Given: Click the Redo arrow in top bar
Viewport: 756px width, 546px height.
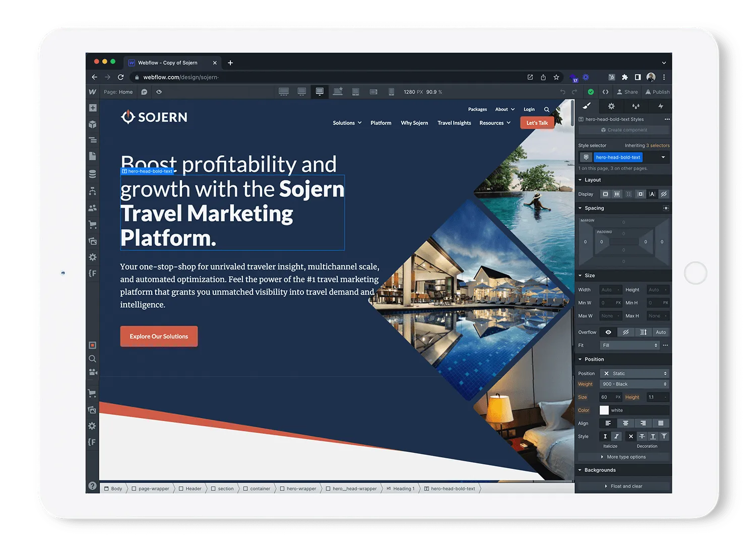Looking at the screenshot, I should coord(575,92).
